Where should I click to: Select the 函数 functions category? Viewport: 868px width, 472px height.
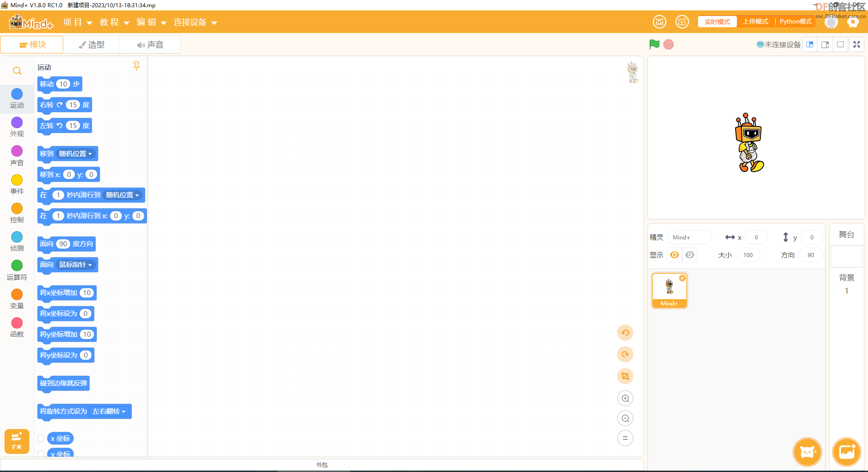[x=17, y=328]
